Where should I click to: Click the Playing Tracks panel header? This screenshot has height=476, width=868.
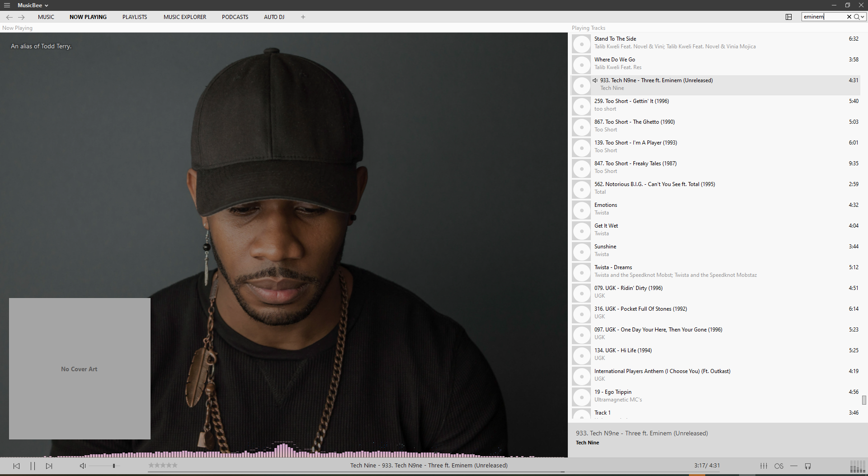[x=588, y=28]
